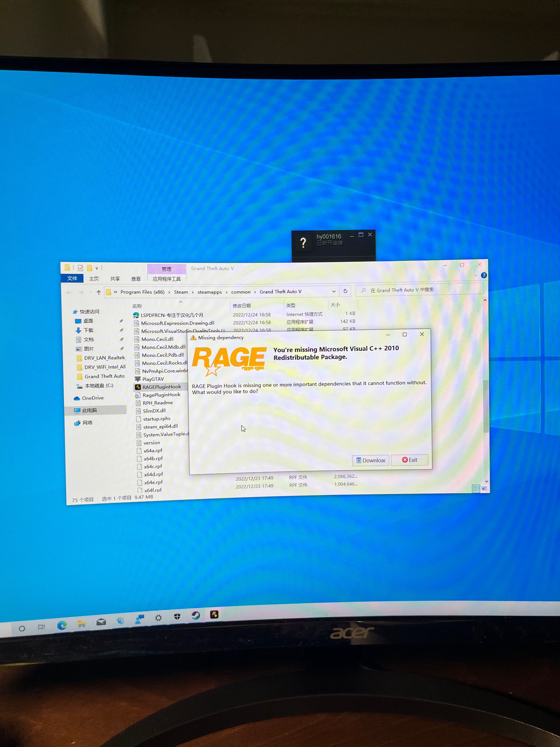The width and height of the screenshot is (560, 747).
Task: Open Cortana search circle on the taskbar
Action: pyautogui.click(x=22, y=628)
